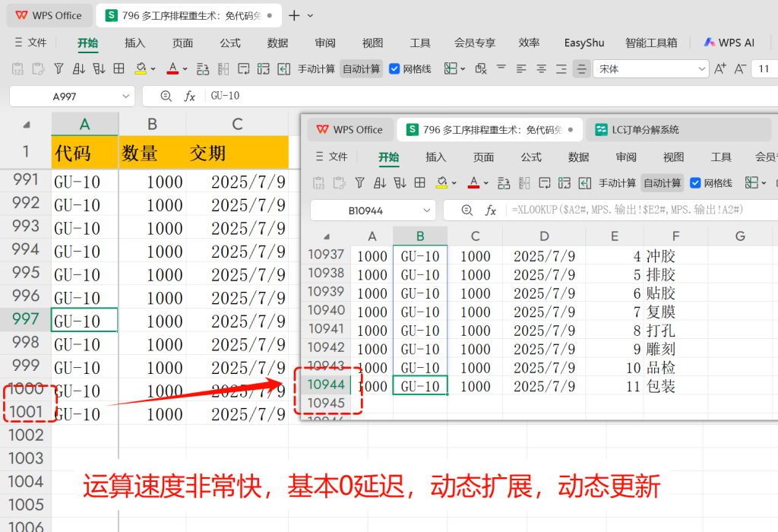Toggle 网格线 checkbox in main window
Image resolution: width=778 pixels, height=532 pixels.
tap(394, 69)
